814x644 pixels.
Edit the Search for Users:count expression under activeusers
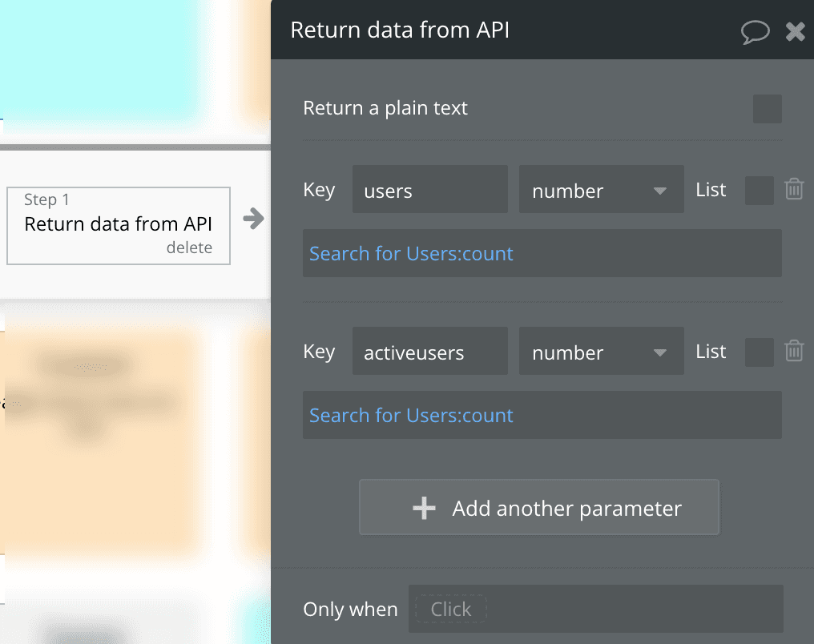pos(411,416)
